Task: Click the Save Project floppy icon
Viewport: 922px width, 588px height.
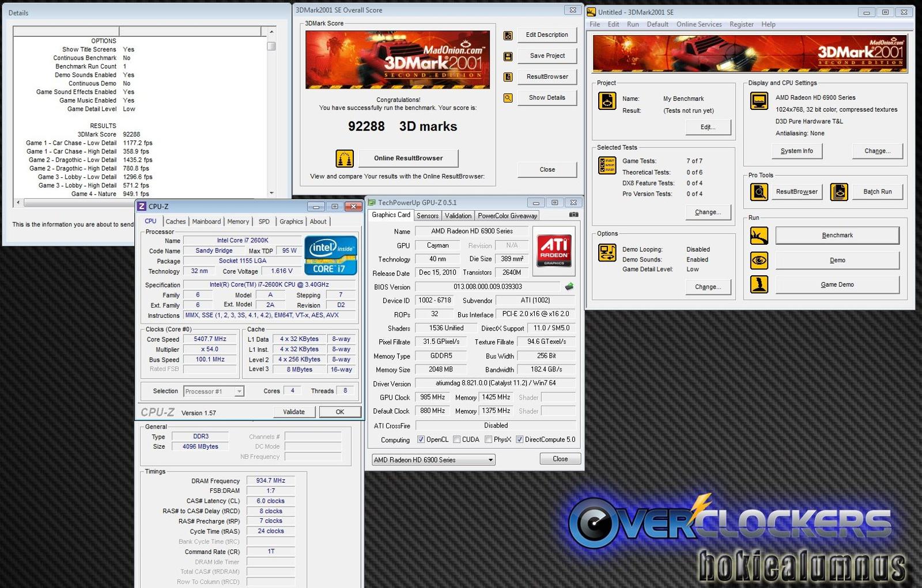Action: coord(508,56)
